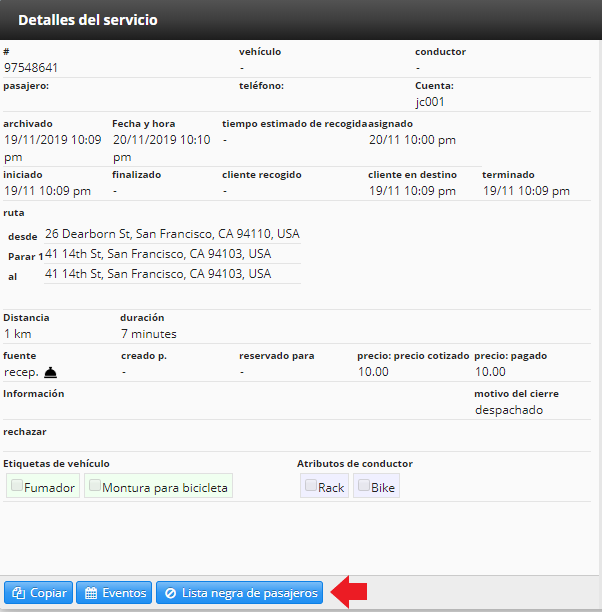Click the Información label
602x612 pixels.
34,393
